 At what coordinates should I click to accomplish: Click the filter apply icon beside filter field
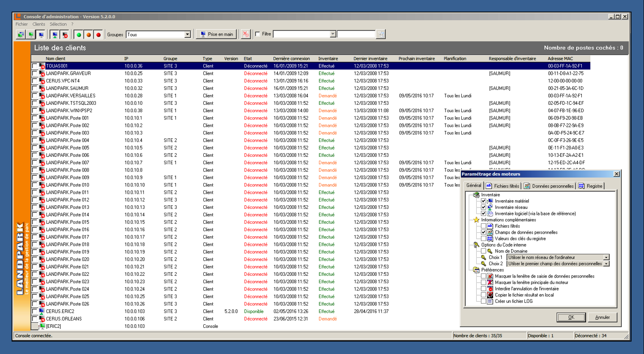(381, 34)
